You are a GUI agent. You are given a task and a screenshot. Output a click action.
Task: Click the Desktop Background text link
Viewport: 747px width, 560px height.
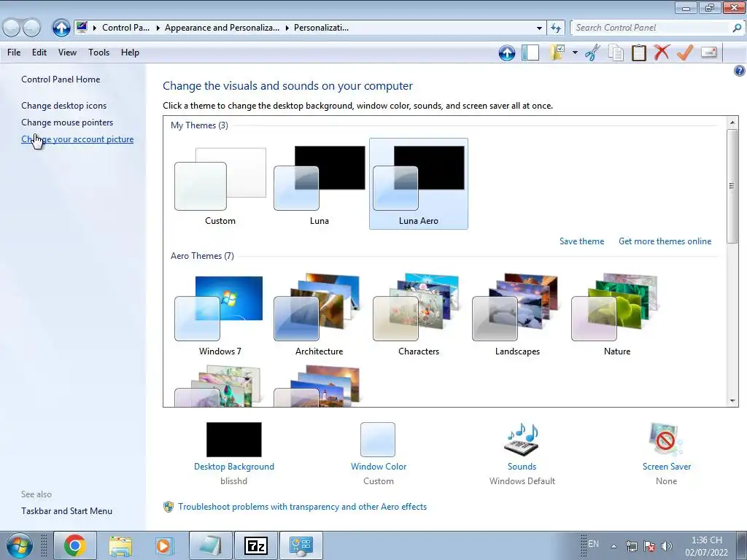point(234,467)
